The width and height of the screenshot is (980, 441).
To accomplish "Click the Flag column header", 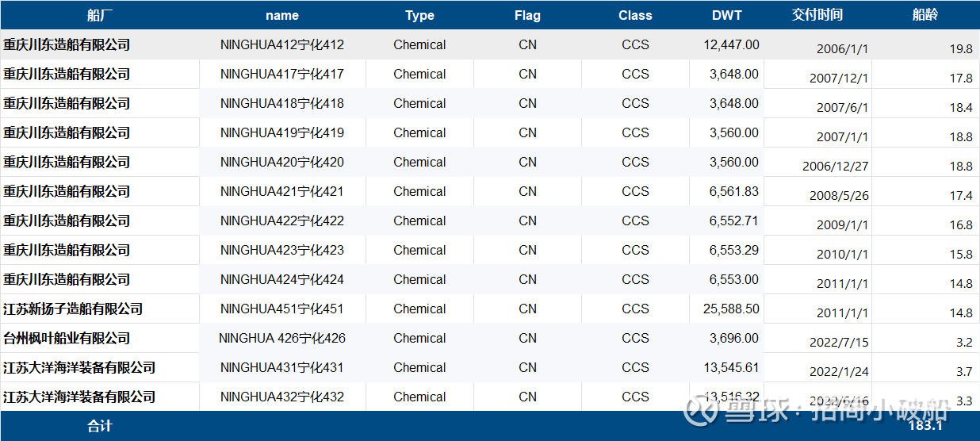I will (527, 15).
